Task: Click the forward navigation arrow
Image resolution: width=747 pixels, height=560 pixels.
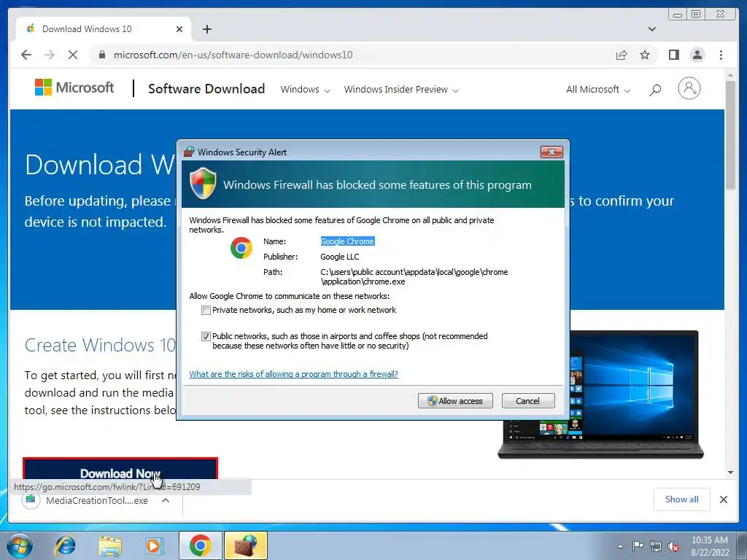Action: [x=50, y=55]
